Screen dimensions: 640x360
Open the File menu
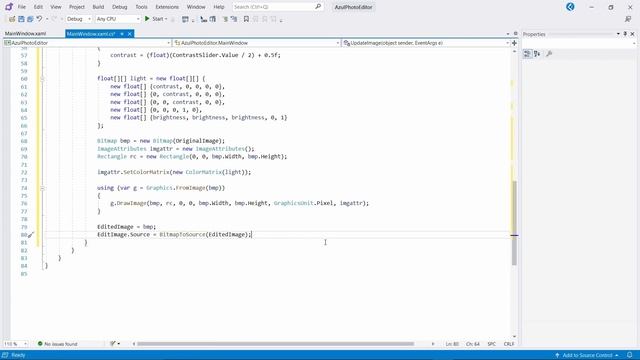pyautogui.click(x=22, y=7)
